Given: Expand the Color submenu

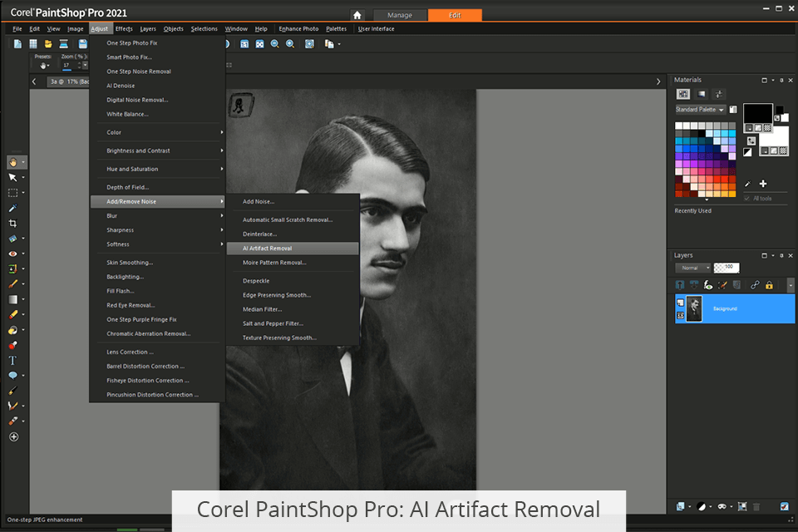Looking at the screenshot, I should [x=158, y=132].
